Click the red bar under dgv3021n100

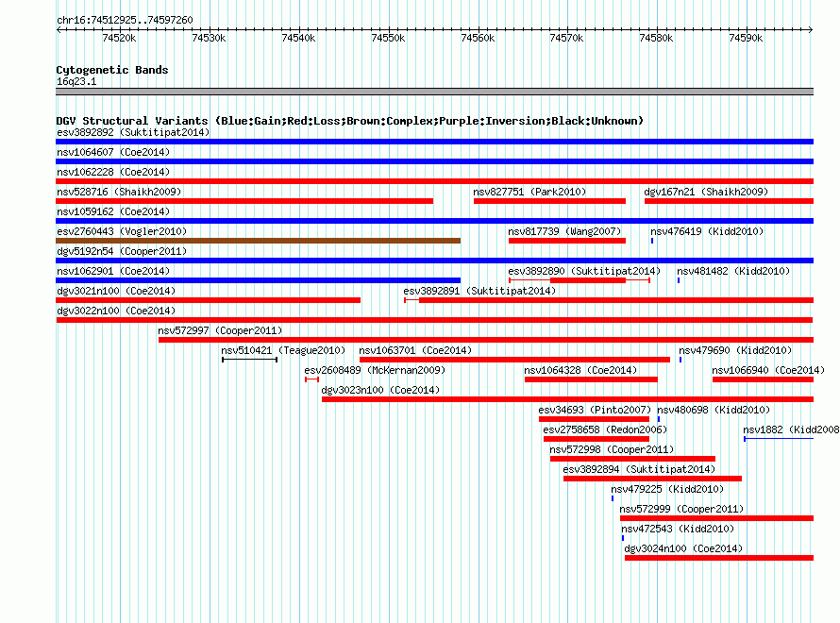click(209, 300)
